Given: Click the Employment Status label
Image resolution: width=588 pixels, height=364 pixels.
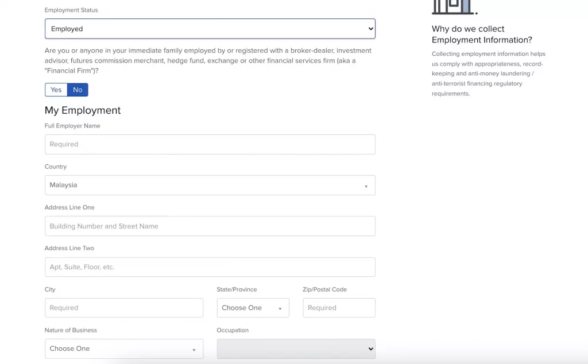Looking at the screenshot, I should coord(71,10).
